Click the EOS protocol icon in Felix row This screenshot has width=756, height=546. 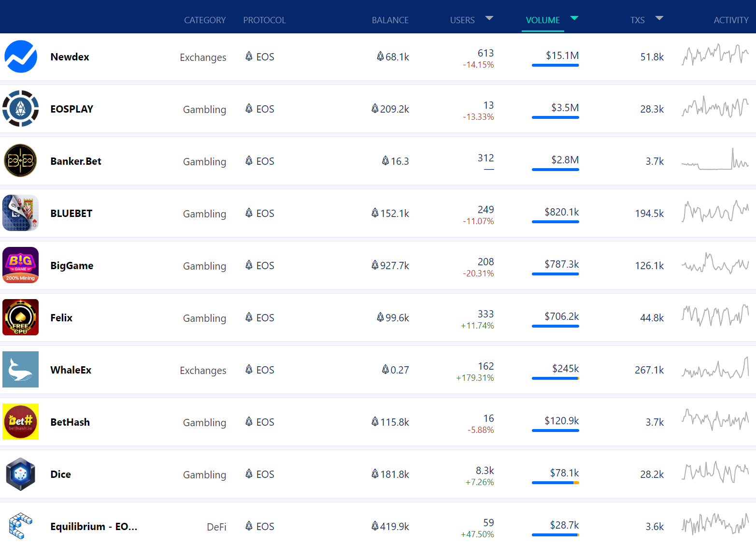click(x=249, y=317)
